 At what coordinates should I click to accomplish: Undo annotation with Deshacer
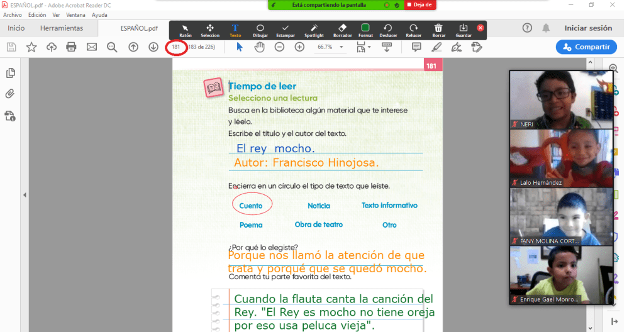click(388, 30)
